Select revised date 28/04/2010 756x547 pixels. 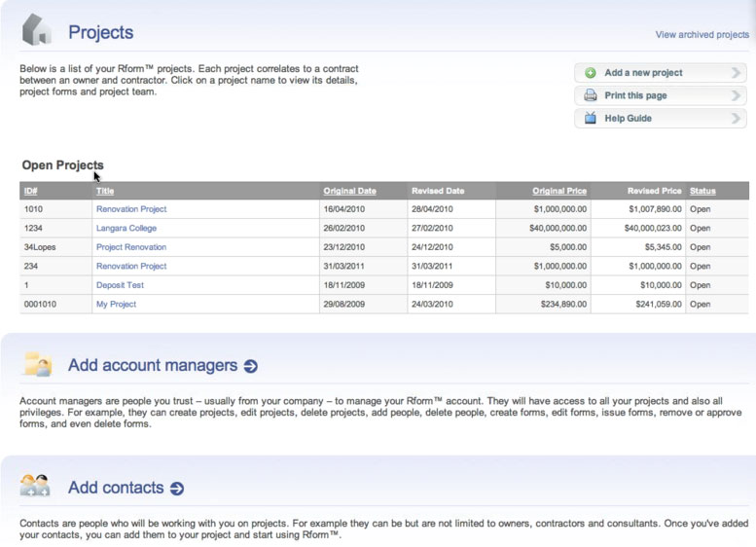[432, 209]
